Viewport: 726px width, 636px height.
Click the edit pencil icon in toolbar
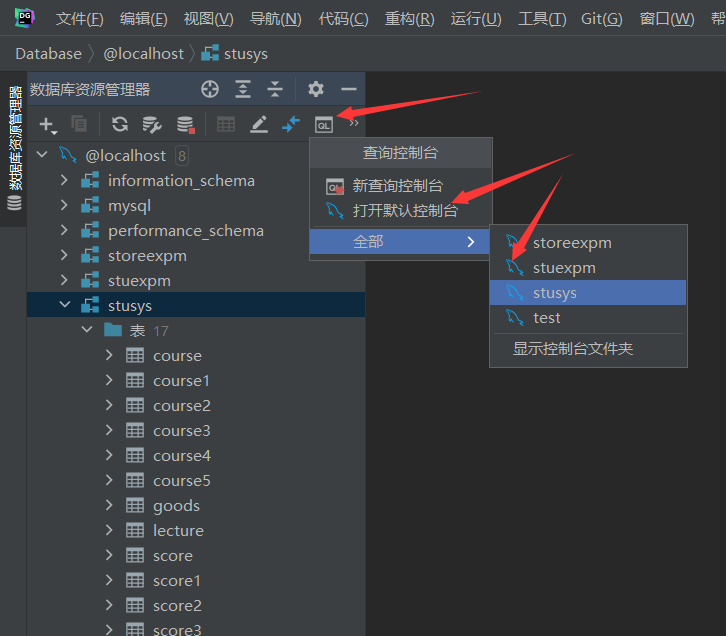point(259,124)
